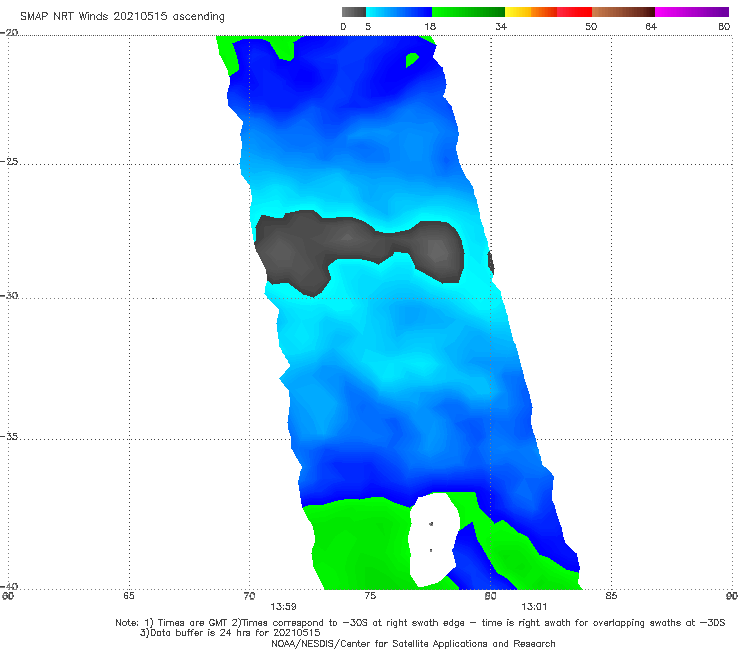Screen dimensions: 740x650
Task: Click the color bar label '50'
Action: 591,27
